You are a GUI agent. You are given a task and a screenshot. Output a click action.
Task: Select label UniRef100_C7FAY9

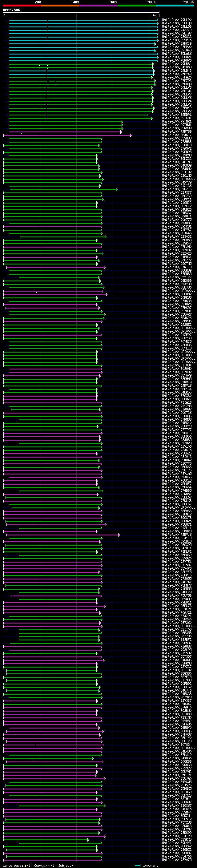click(177, 108)
